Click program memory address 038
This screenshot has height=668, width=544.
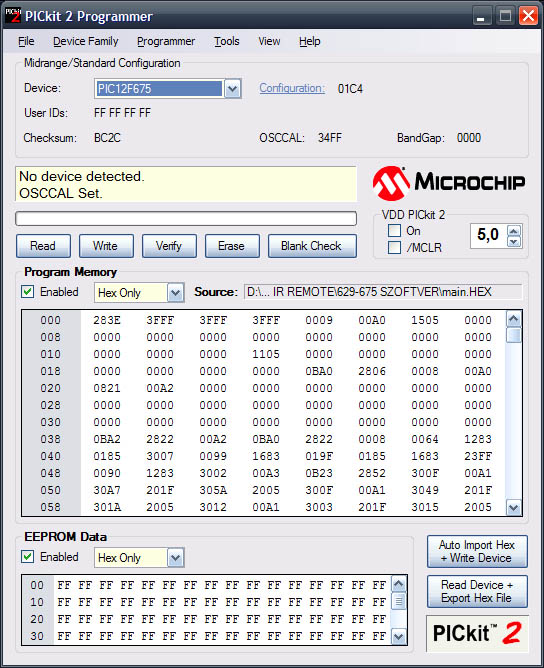[x=51, y=439]
